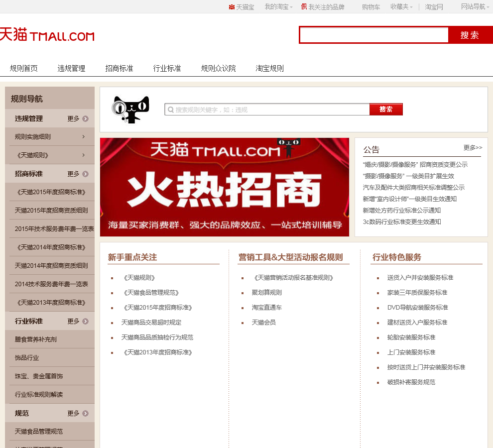Open 轮胎安装服务标准 link

(x=411, y=337)
